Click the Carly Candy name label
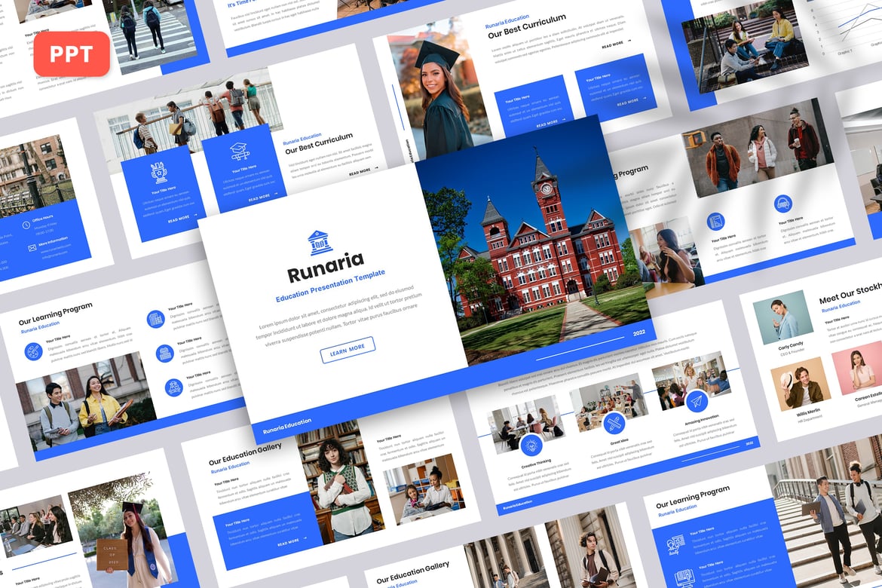882x588 pixels. (790, 347)
